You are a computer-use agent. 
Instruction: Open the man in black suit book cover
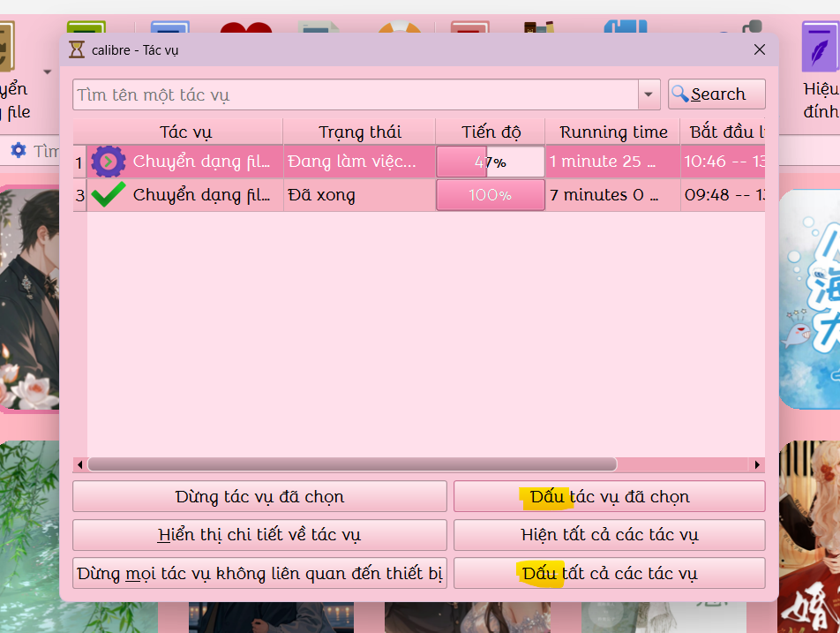pyautogui.click(x=29, y=299)
